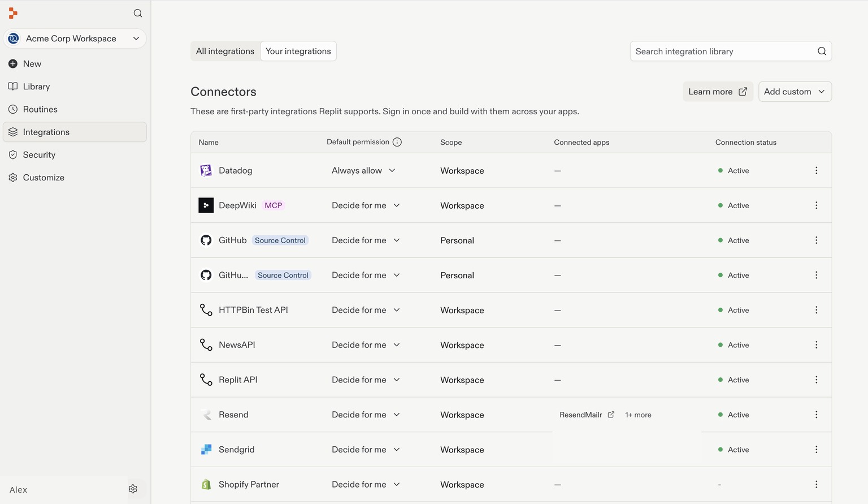This screenshot has height=504, width=868.
Task: Go to New in the sidebar
Action: point(75,64)
